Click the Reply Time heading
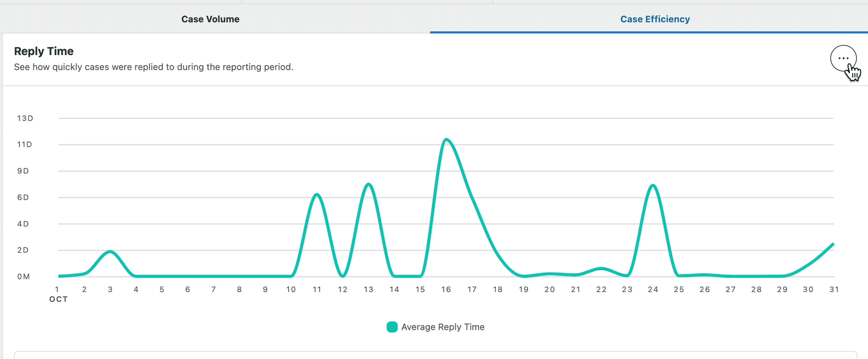Screen dimensions: 868x359 (x=44, y=51)
